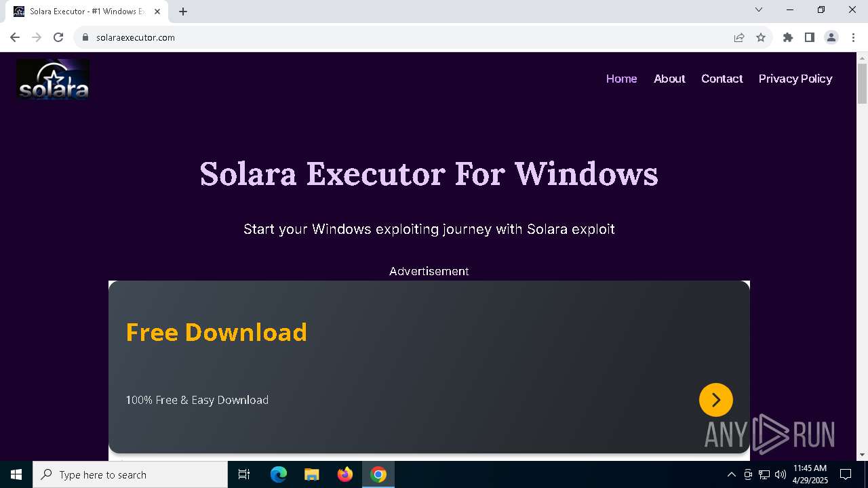Open the Extensions puzzle icon
The image size is (868, 488).
pyautogui.click(x=788, y=37)
